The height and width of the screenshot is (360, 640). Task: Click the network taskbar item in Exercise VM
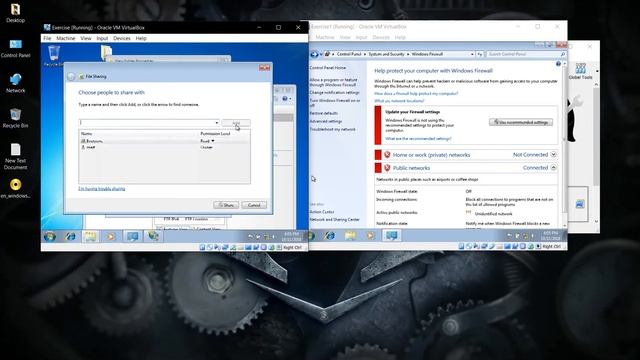[x=153, y=236]
